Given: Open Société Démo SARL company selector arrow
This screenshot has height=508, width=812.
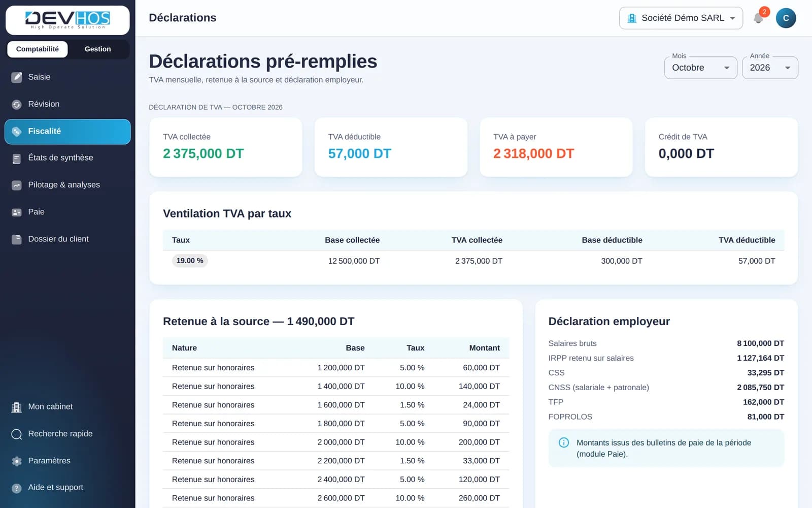Looking at the screenshot, I should [732, 18].
